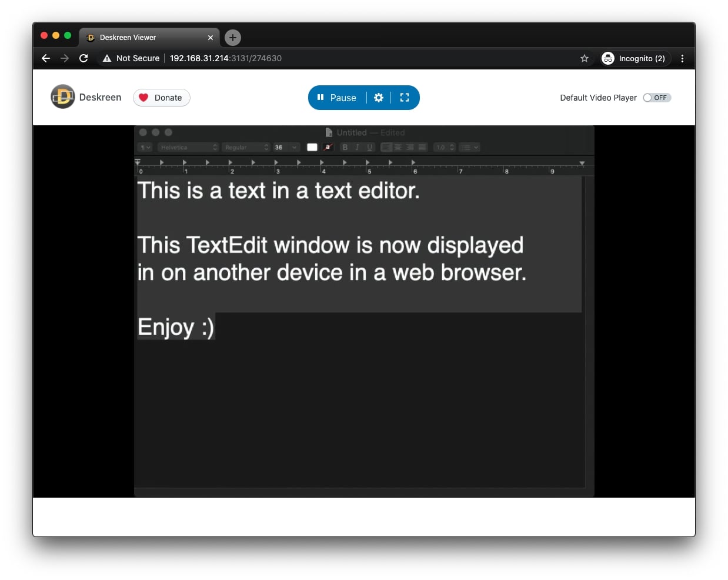The height and width of the screenshot is (580, 728).
Task: Enter fullscreen viewing mode
Action: 404,98
